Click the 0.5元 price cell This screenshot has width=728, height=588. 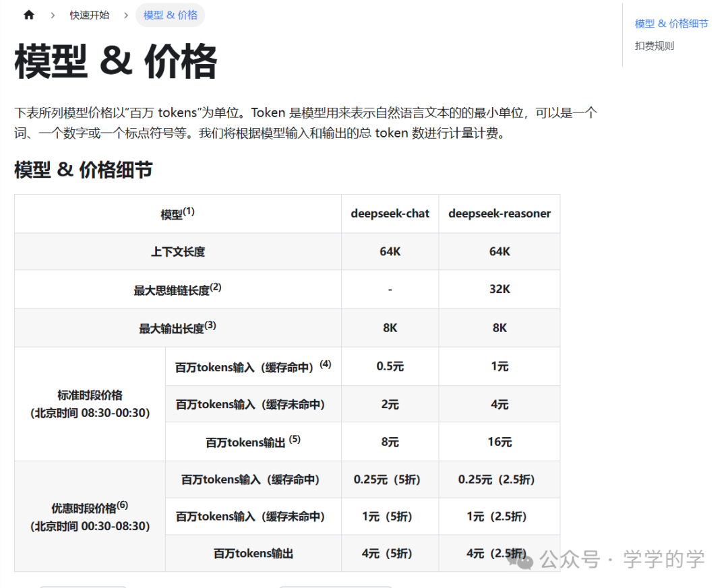coord(390,366)
